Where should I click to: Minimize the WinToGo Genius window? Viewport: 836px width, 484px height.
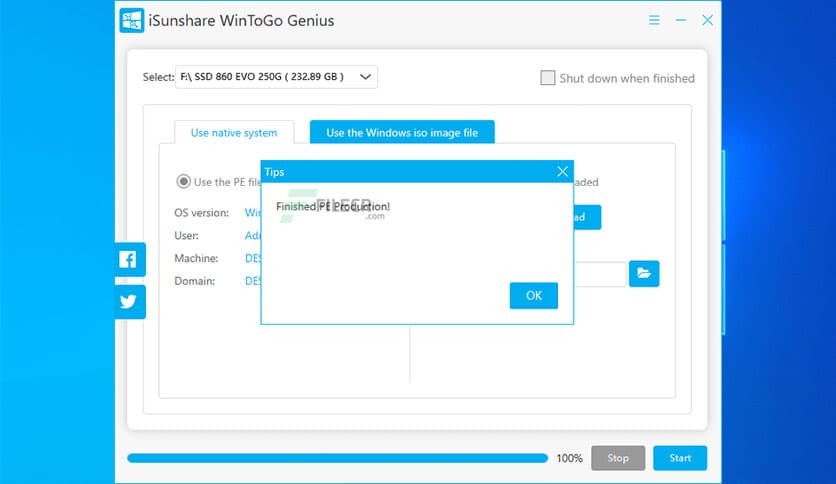[x=681, y=20]
